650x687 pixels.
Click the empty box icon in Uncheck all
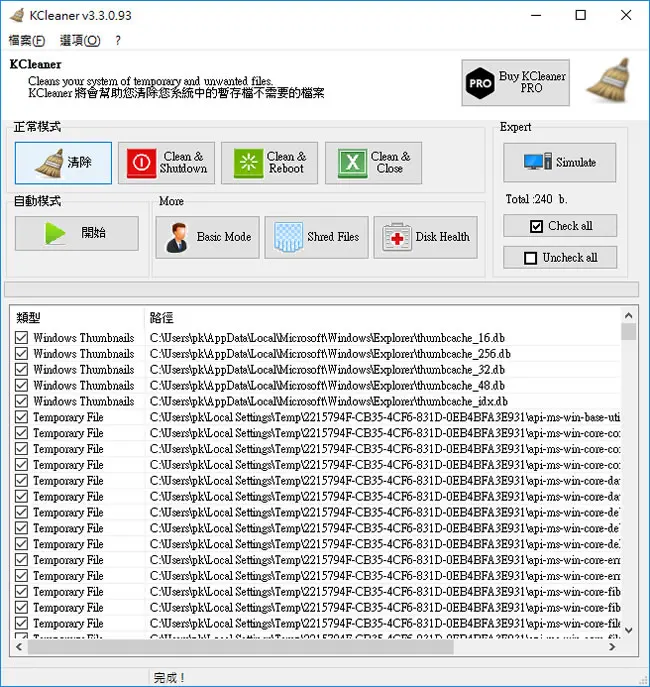click(530, 258)
